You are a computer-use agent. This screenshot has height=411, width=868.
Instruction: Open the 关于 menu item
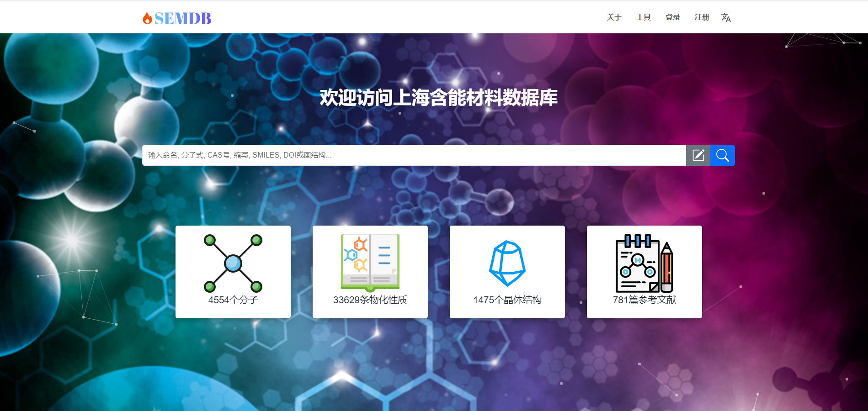pyautogui.click(x=614, y=17)
